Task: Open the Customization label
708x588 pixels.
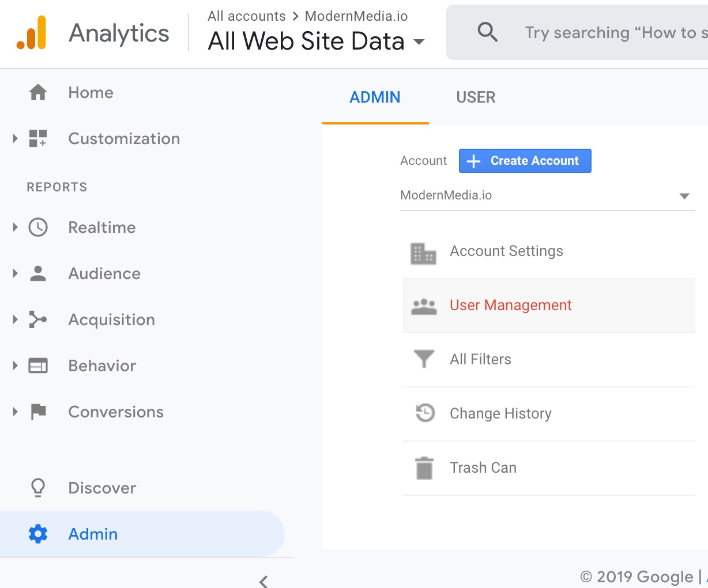Action: coord(124,138)
